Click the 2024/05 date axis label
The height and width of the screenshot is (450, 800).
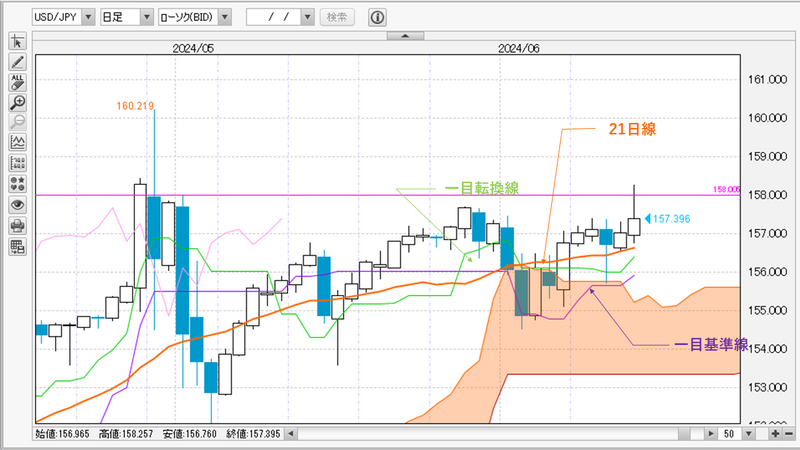[193, 48]
